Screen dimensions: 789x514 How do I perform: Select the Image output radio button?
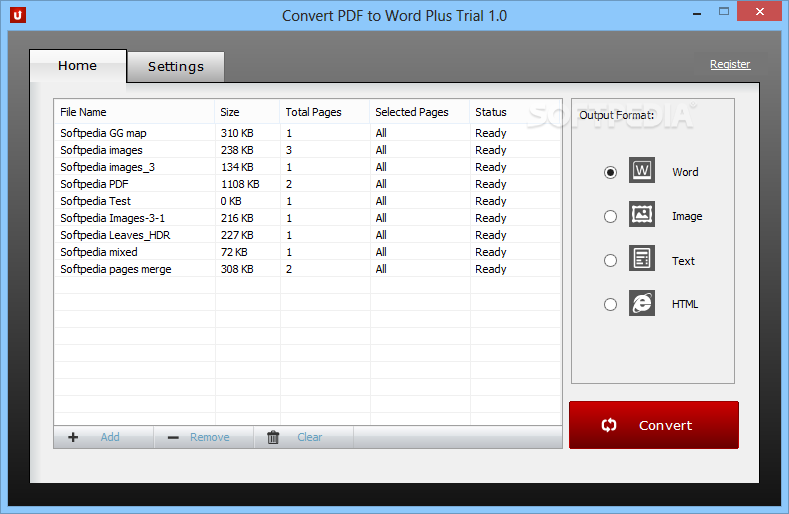(610, 216)
